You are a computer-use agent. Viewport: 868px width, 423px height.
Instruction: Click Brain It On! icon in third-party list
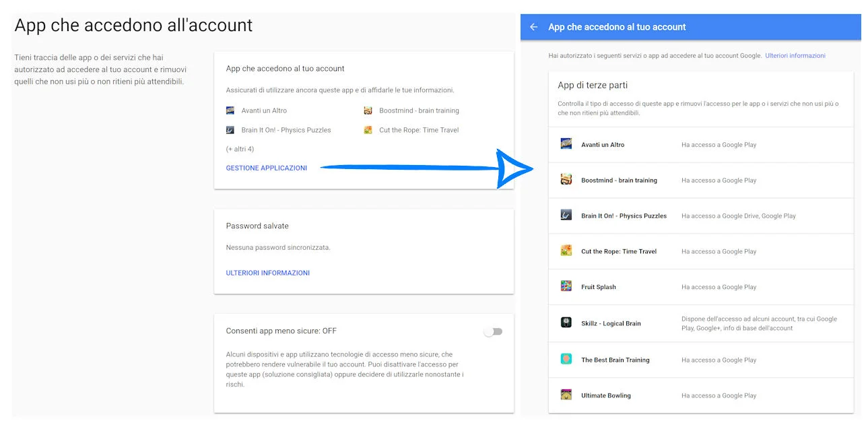pos(566,216)
